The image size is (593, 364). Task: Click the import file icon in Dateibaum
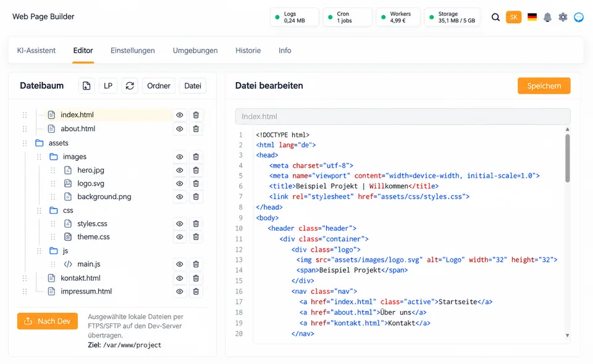[x=86, y=86]
